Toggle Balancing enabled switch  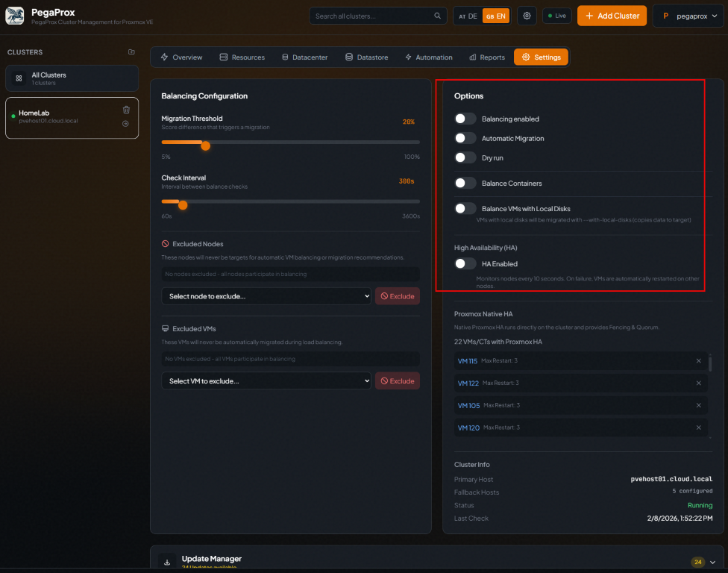465,119
